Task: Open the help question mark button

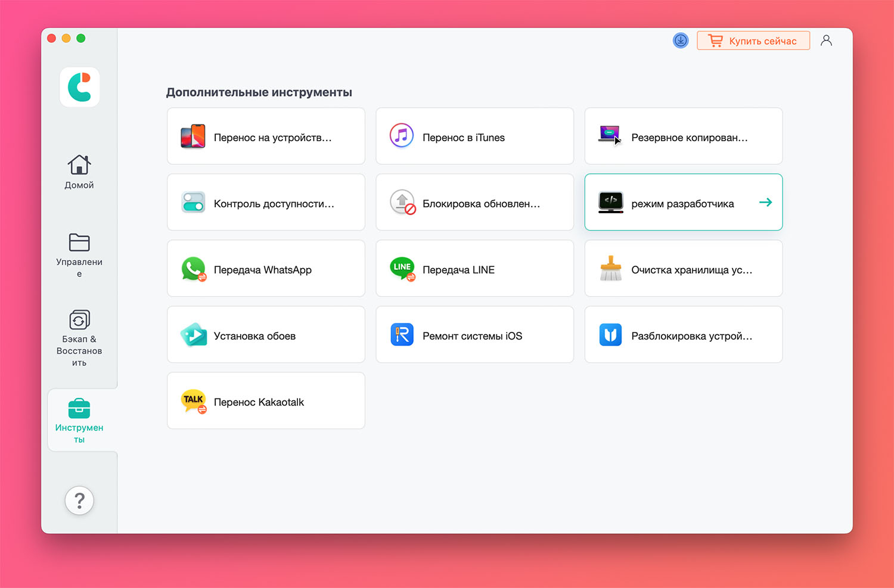Action: point(79,500)
